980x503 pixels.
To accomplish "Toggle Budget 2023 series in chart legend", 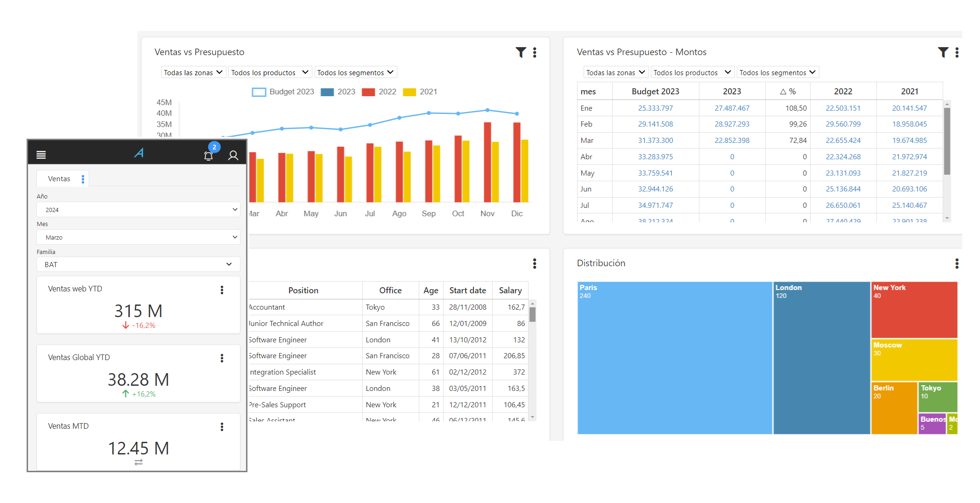I will tap(283, 92).
